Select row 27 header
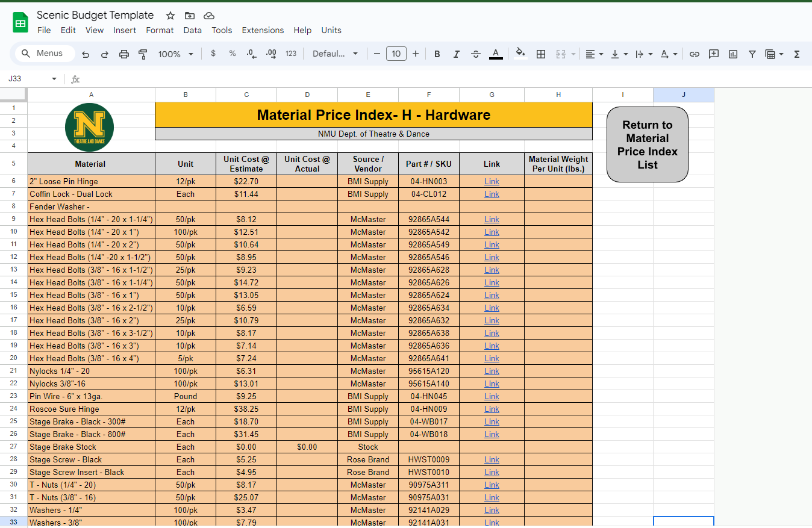 coord(13,447)
